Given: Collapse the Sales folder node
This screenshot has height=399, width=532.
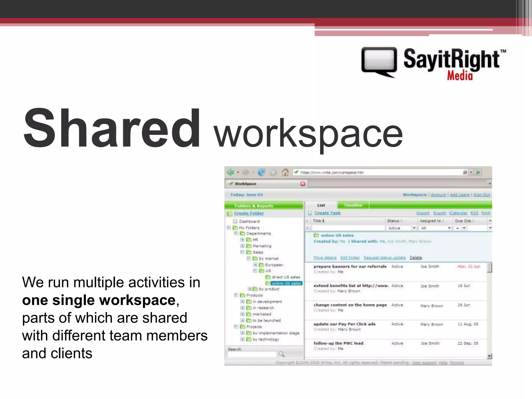Looking at the screenshot, I should [x=242, y=252].
